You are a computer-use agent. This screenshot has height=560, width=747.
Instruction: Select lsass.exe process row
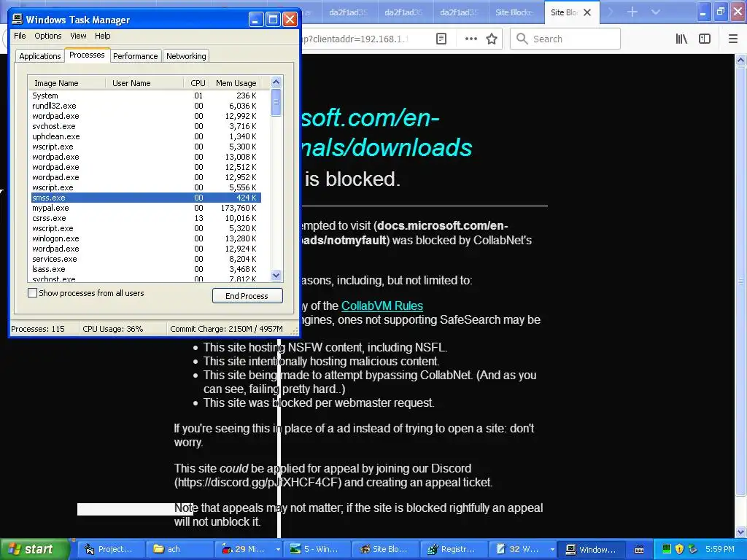[x=146, y=269]
